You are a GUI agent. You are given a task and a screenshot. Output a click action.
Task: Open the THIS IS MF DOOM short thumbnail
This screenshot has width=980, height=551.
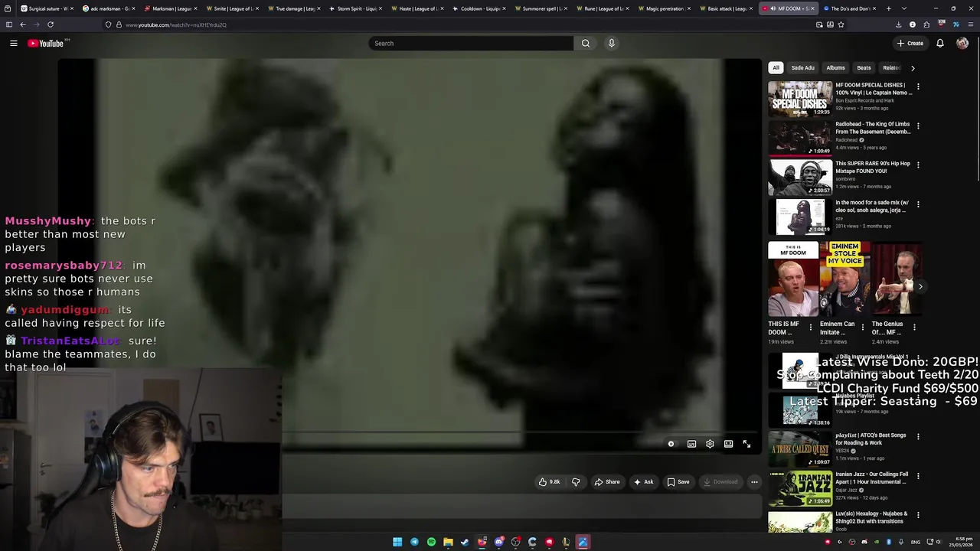(793, 279)
